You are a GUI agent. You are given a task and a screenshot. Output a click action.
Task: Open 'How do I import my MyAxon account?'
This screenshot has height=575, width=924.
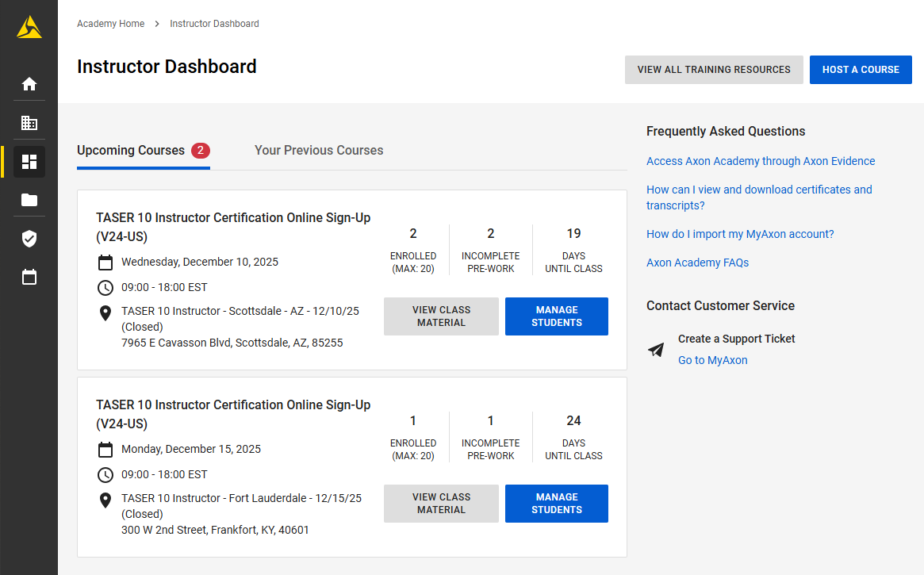coord(740,234)
